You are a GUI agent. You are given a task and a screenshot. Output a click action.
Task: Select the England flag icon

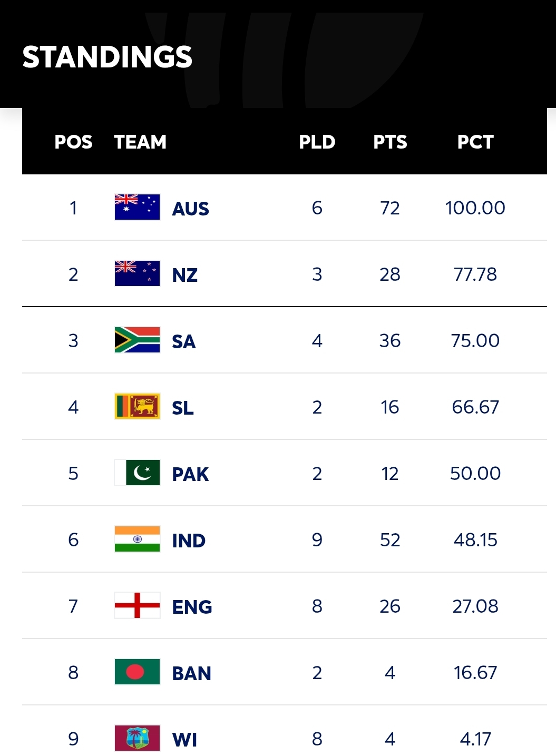[137, 605]
